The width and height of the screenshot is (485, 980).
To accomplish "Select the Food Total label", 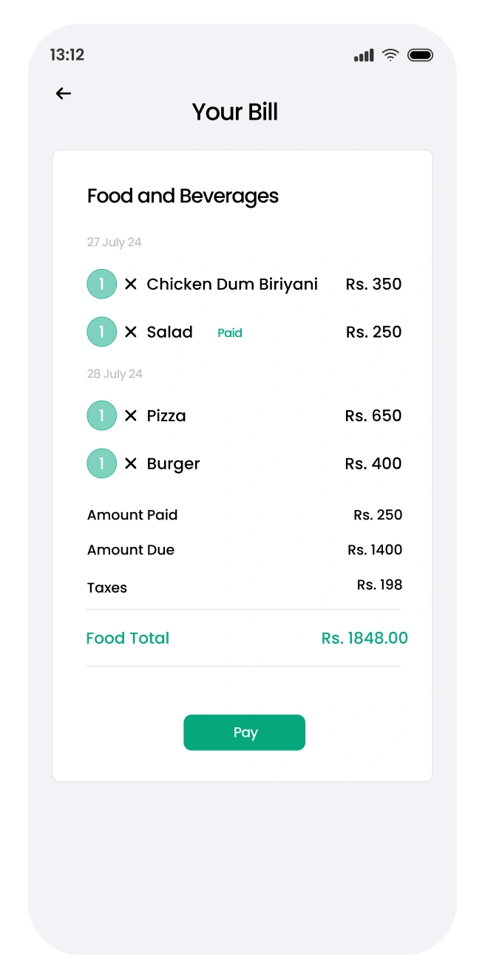I will (128, 638).
